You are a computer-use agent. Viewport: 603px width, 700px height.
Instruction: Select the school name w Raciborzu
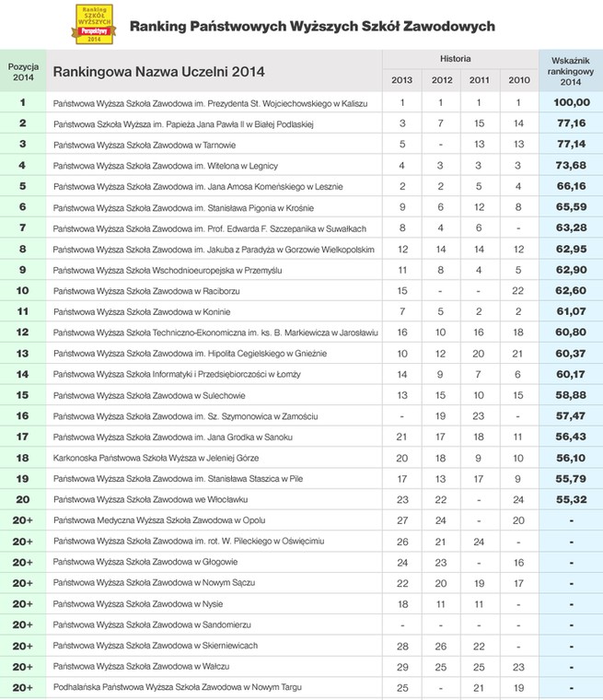(x=146, y=291)
